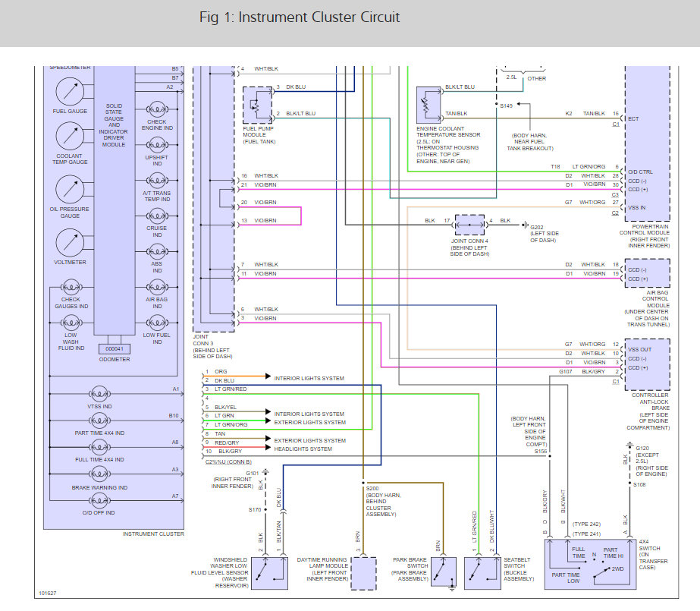Click the '2.5L' engine option label
This screenshot has height=611, width=700.
[x=511, y=77]
